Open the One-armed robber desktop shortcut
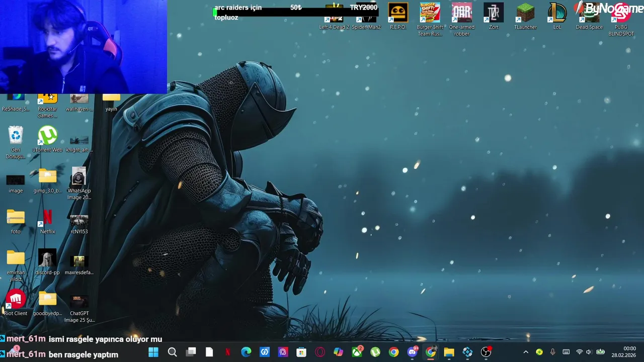Image resolution: width=644 pixels, height=362 pixels. 462,19
